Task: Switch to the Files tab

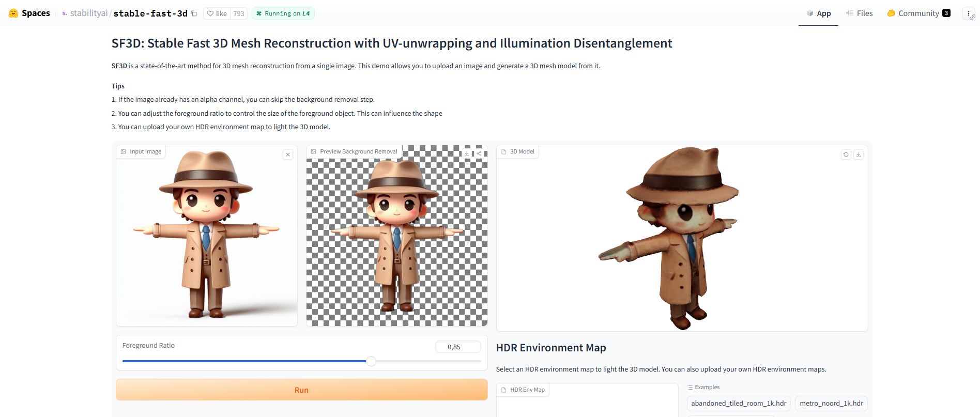Action: pos(860,13)
